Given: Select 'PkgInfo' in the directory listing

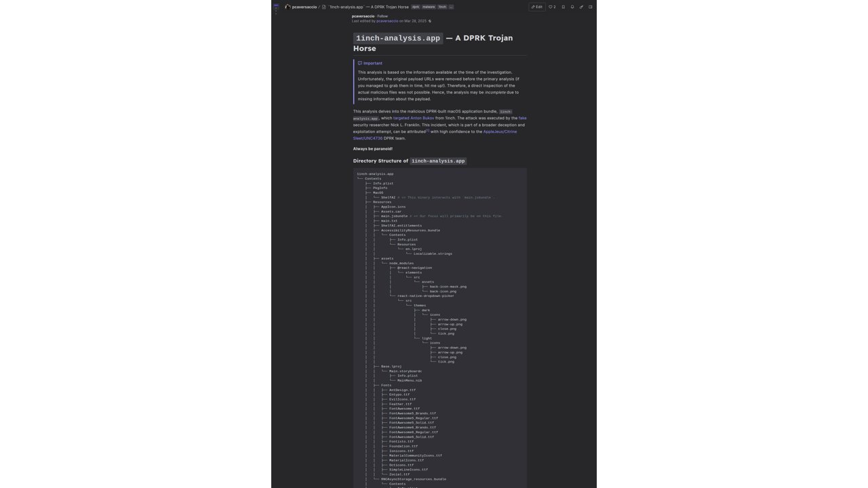Looking at the screenshot, I should tap(380, 188).
